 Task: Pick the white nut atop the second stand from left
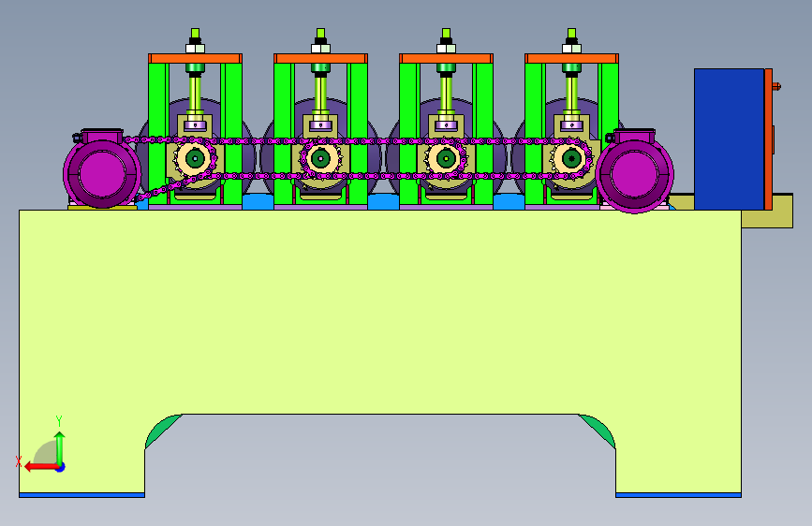(320, 49)
